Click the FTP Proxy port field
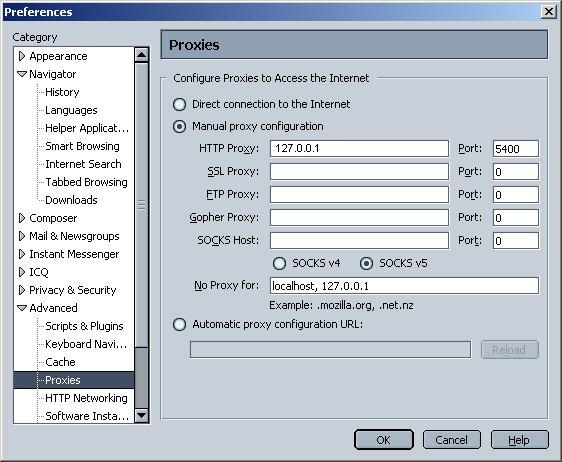Screen dimensions: 562x462 tap(515, 194)
